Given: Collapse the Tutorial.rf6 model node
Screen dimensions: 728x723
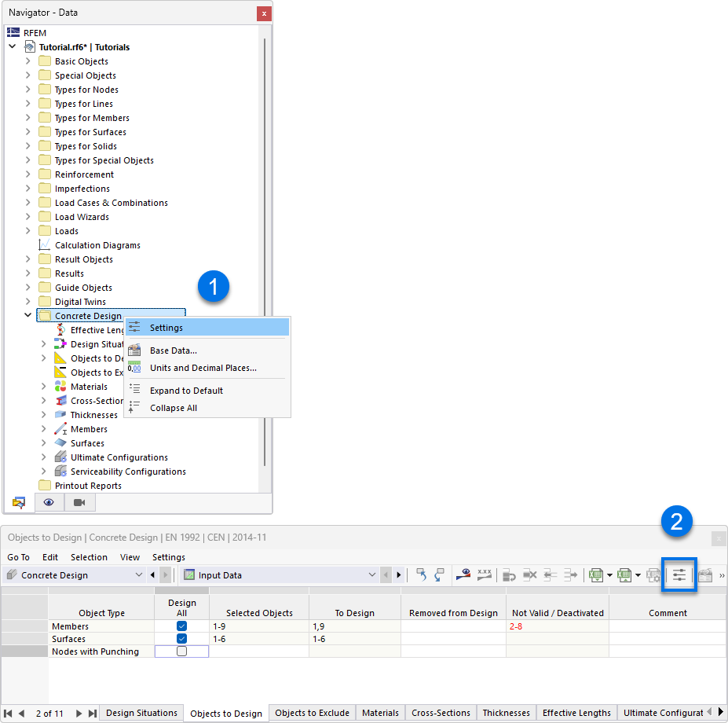Looking at the screenshot, I should tap(13, 46).
